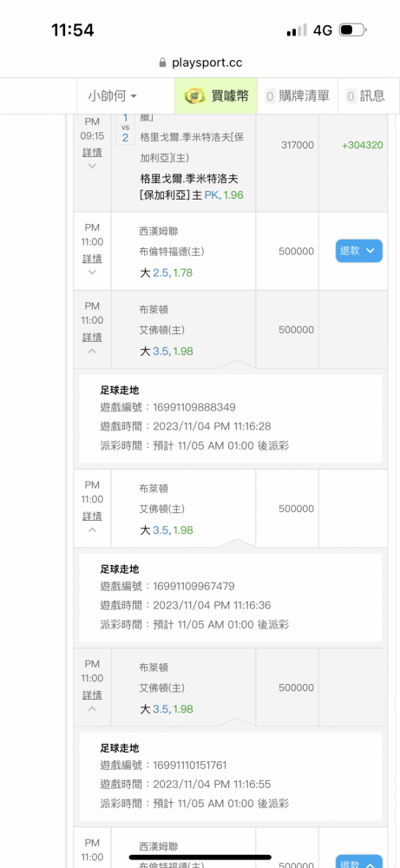This screenshot has width=400, height=868.
Task: Click 詳情 link for 西漢姆聯 bet
Action: click(92, 259)
